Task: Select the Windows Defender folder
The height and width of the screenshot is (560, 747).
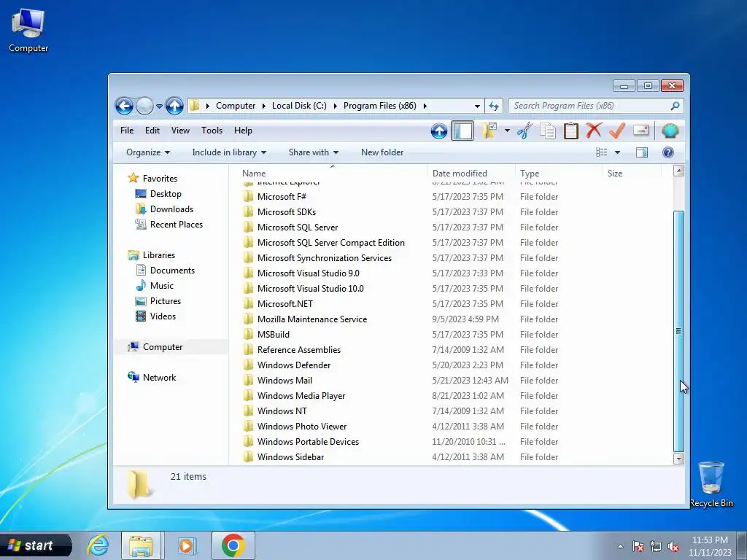Action: click(293, 365)
